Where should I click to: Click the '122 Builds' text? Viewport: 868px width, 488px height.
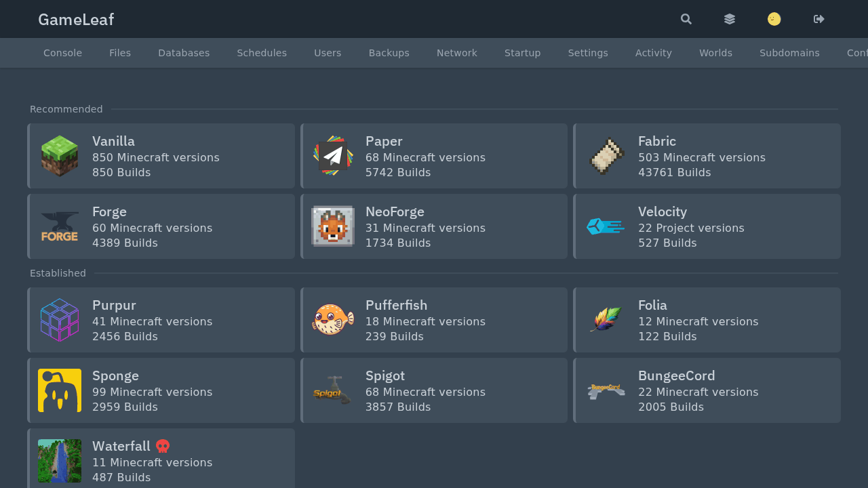coord(667,336)
